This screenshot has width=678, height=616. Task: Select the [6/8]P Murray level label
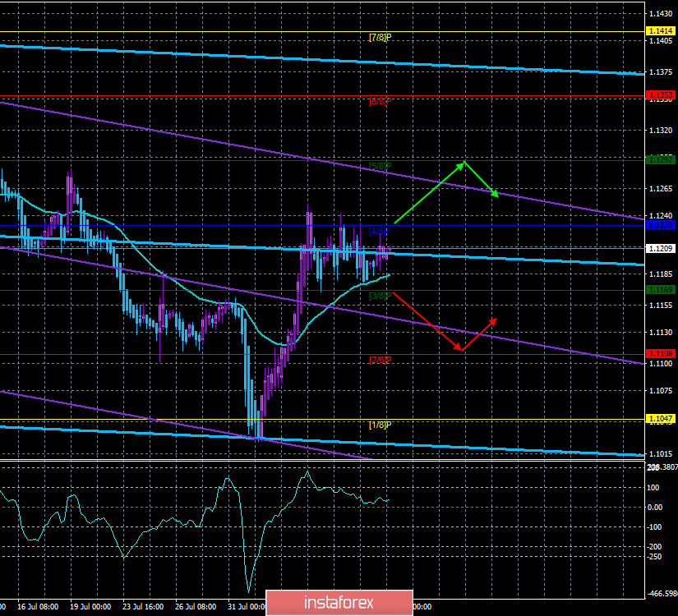380,102
